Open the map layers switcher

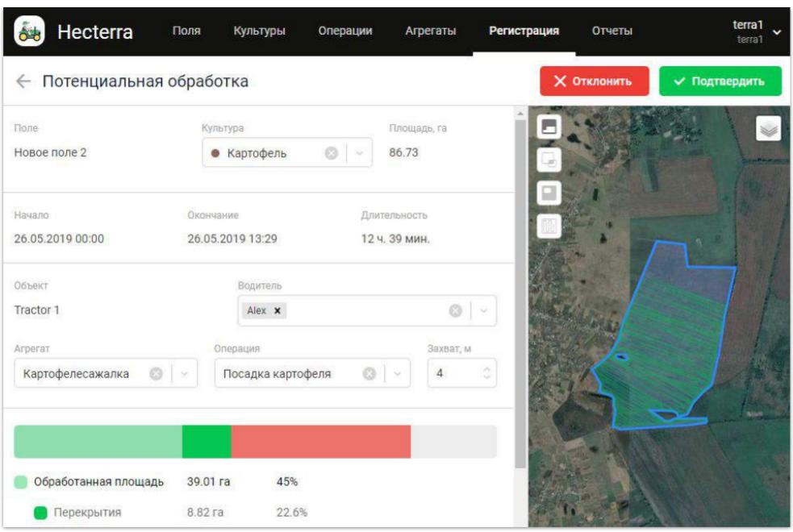click(x=768, y=128)
